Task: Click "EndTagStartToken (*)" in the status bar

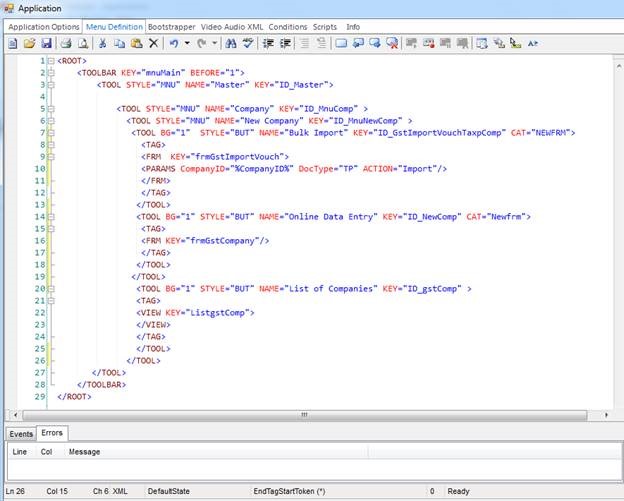Action: coord(289,491)
